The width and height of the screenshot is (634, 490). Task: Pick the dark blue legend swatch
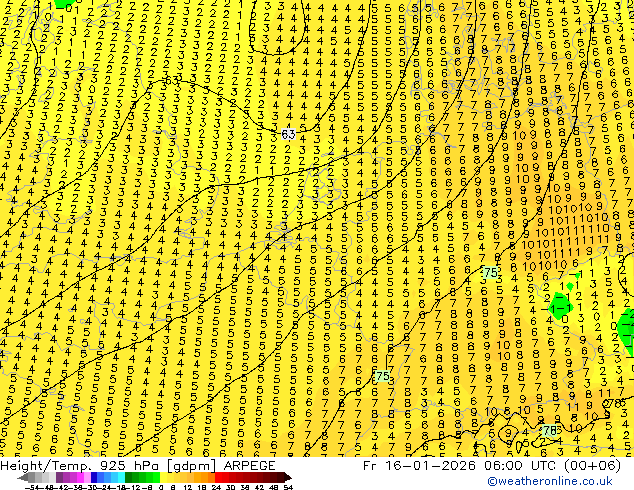tap(94, 477)
